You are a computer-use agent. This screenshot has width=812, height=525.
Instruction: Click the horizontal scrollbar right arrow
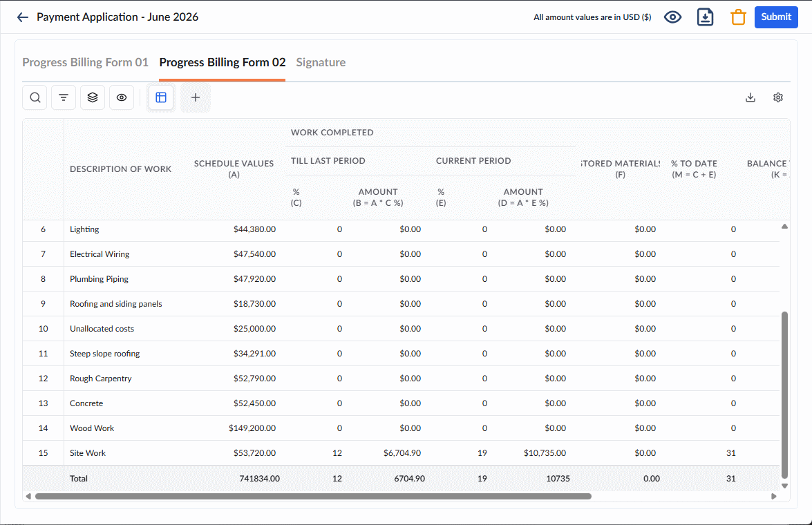click(x=774, y=496)
